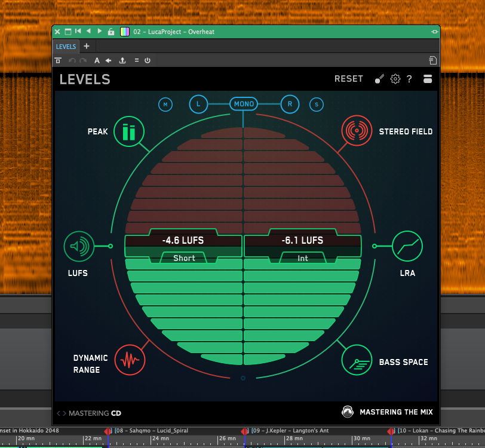The height and width of the screenshot is (448, 485).
Task: Open the STEREO FIELD section
Action: click(x=357, y=131)
